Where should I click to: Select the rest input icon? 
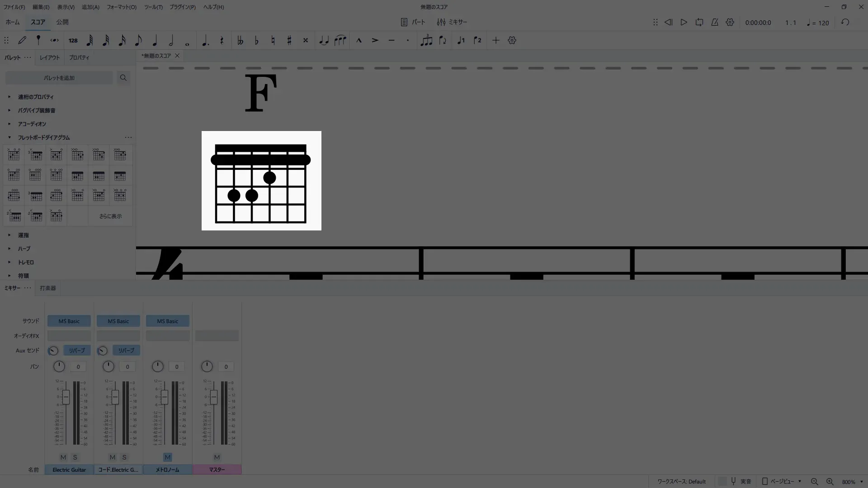222,40
